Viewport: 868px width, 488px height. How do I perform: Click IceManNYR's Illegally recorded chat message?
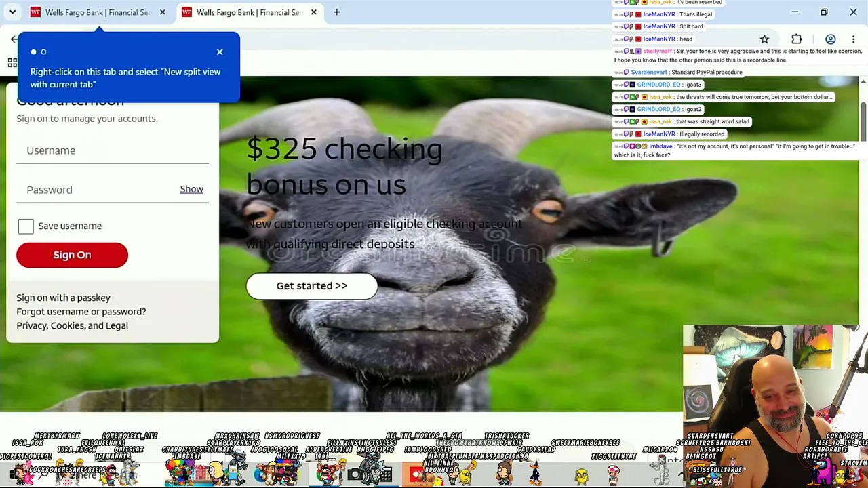tap(669, 134)
